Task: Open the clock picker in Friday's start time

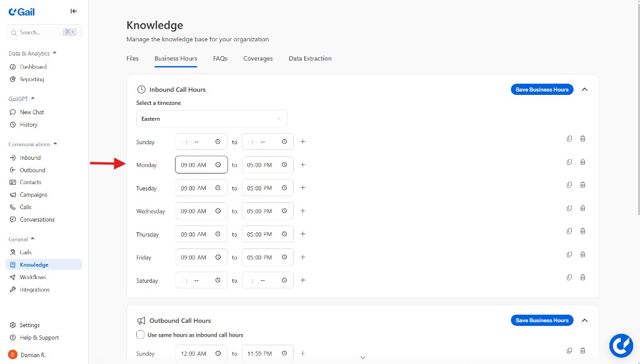Action: 218,257
